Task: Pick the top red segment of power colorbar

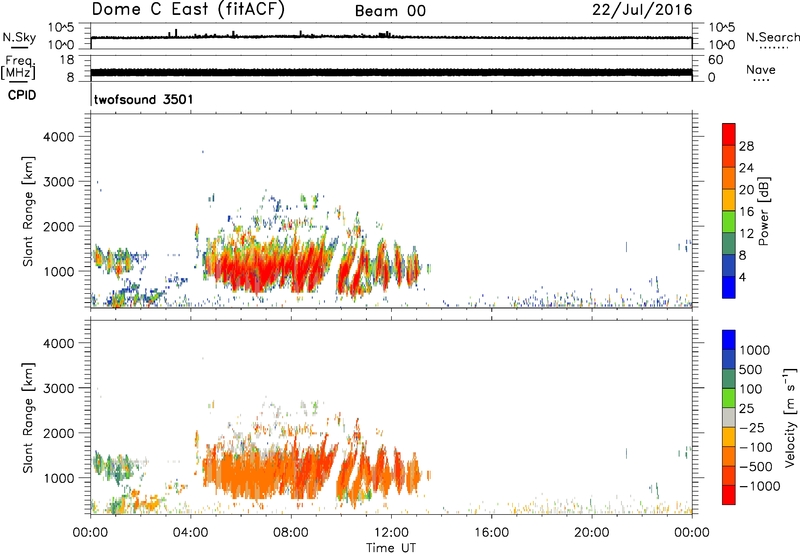Action: (729, 134)
